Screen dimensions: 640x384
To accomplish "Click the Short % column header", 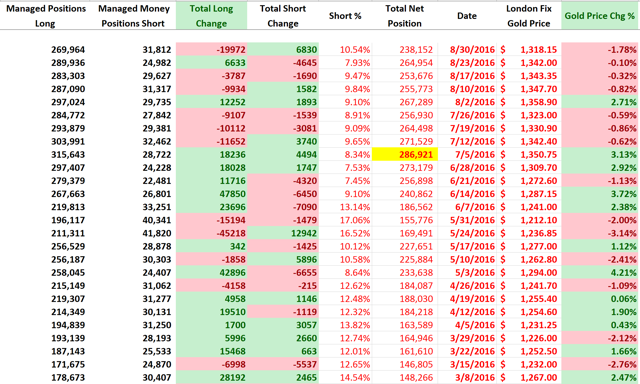I will (345, 16).
